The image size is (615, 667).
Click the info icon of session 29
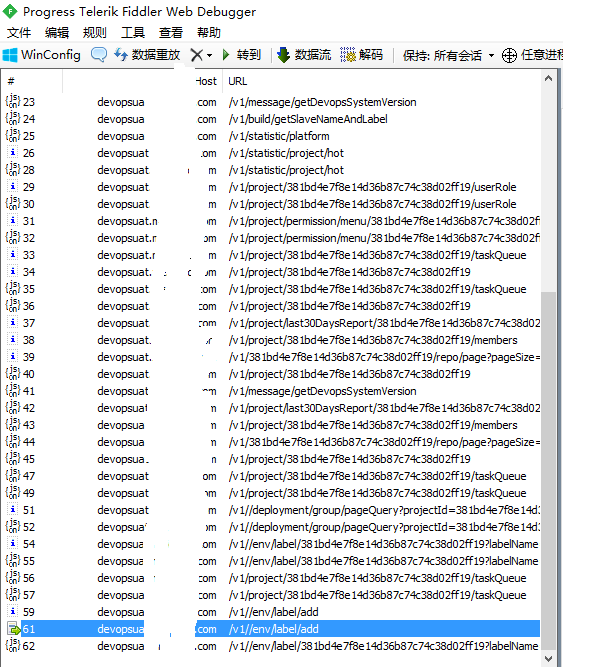pyautogui.click(x=13, y=186)
